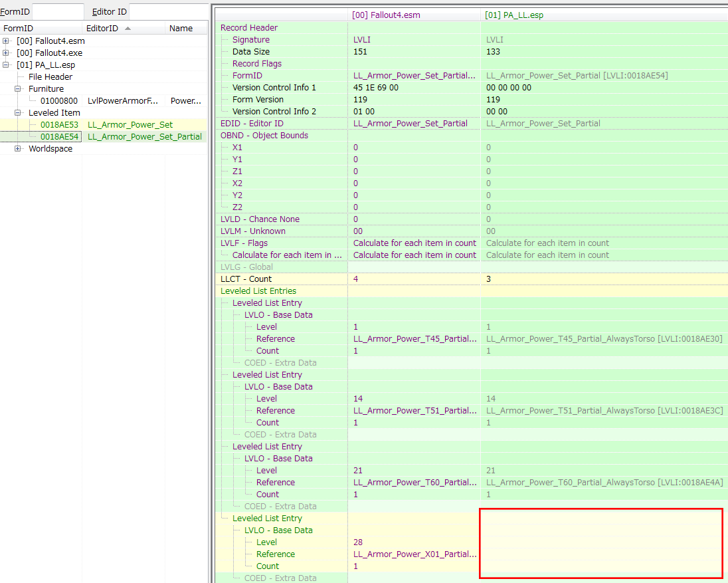Screen dimensions: 728x583
Task: Collapse the Leveled Item group
Action: tap(18, 113)
